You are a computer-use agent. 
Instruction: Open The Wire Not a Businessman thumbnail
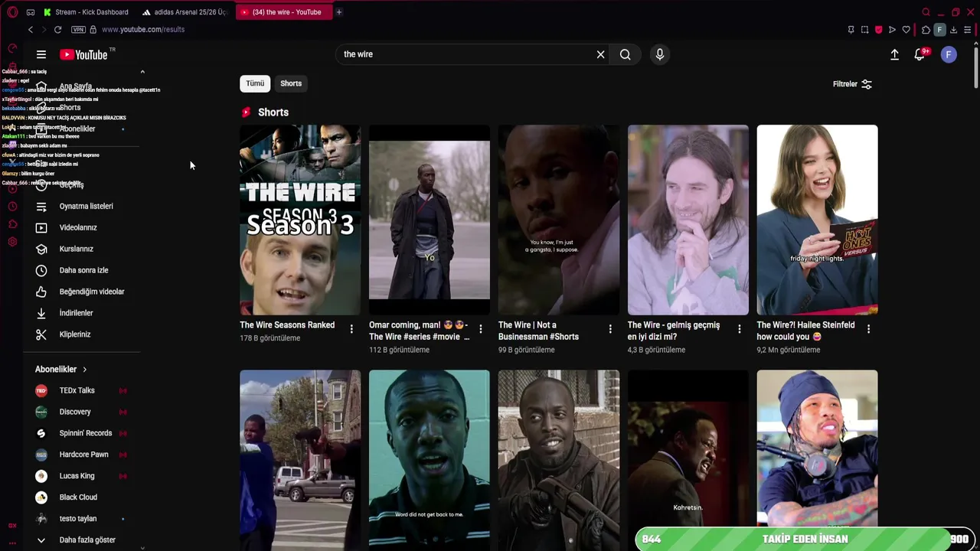coord(559,220)
